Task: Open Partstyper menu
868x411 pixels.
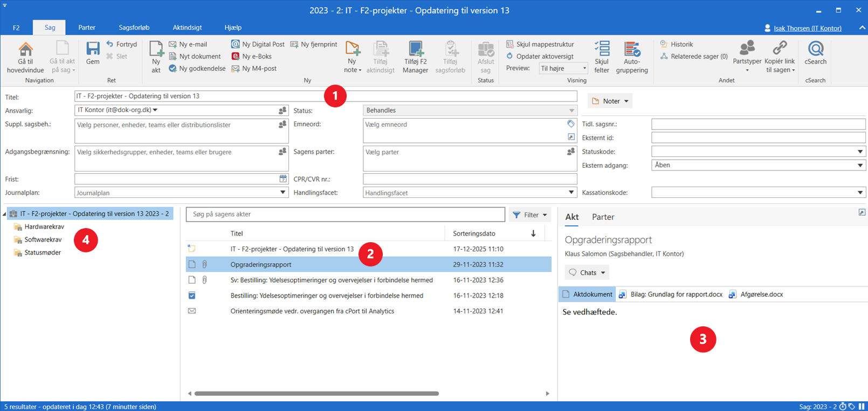Action: tap(747, 56)
